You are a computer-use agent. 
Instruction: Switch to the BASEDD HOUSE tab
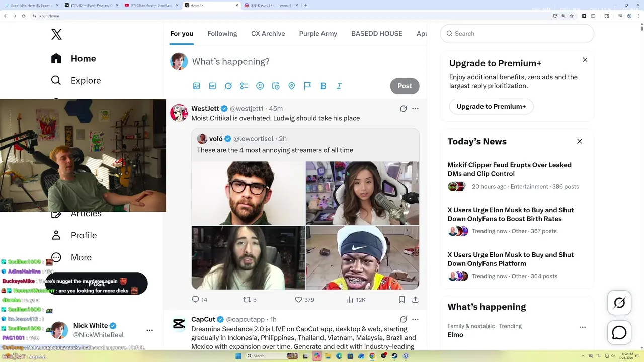[x=377, y=34]
